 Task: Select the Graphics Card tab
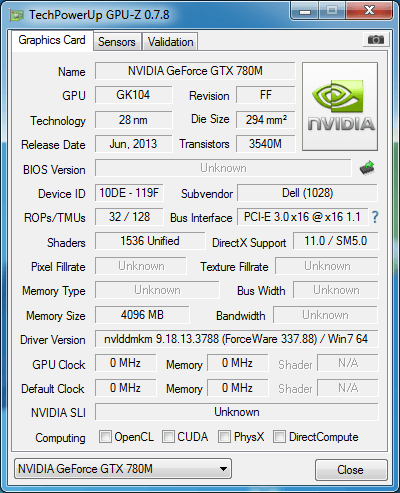click(52, 40)
